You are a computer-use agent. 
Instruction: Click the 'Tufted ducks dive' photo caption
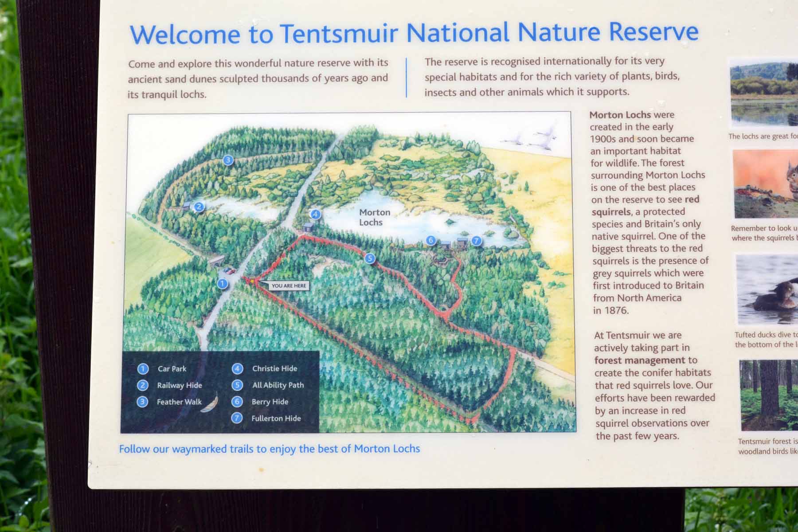pyautogui.click(x=767, y=340)
